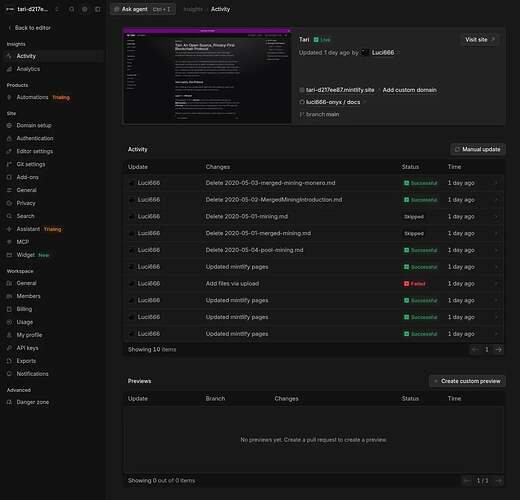Click the Status column header in Activity table
Viewport: 520px width, 500px height.
pyautogui.click(x=410, y=167)
